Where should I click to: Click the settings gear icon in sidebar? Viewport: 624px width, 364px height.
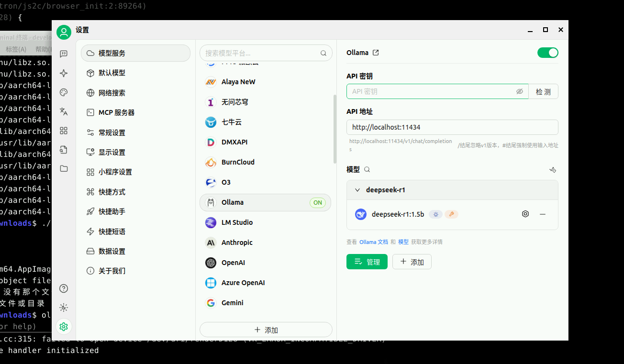click(64, 327)
